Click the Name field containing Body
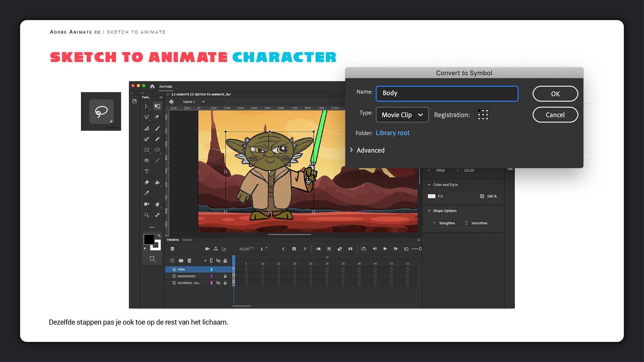This screenshot has height=362, width=644. click(x=447, y=94)
